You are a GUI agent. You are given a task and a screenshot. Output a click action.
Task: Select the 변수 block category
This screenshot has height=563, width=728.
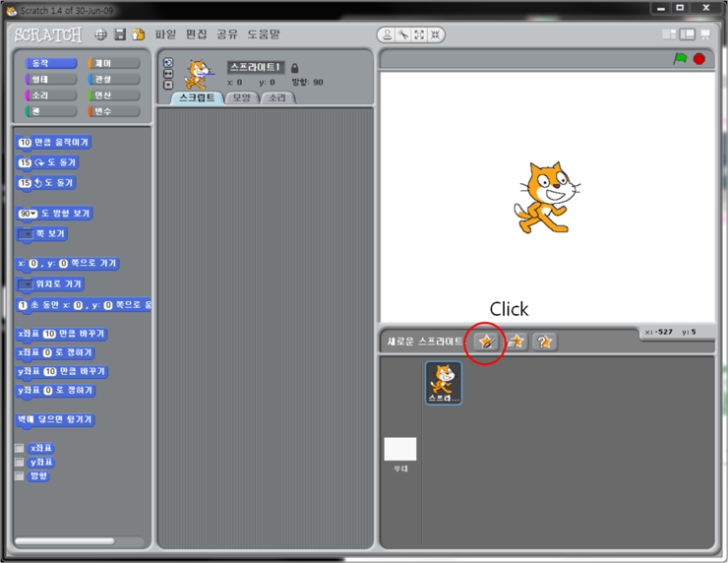(114, 111)
